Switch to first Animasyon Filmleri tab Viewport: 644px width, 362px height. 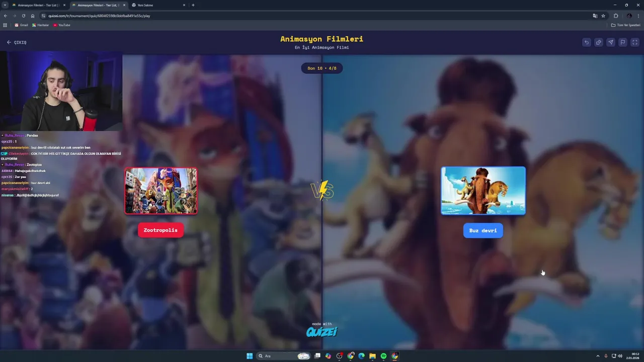pyautogui.click(x=38, y=5)
